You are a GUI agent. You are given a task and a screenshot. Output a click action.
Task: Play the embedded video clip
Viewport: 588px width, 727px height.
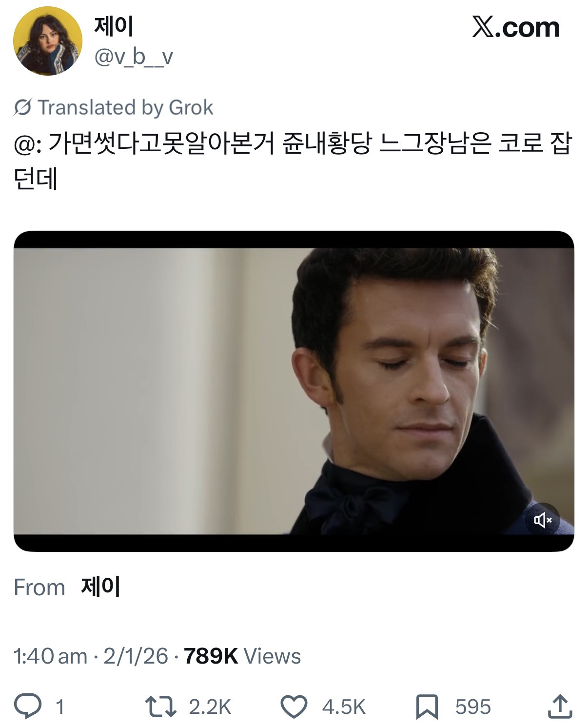pyautogui.click(x=294, y=391)
